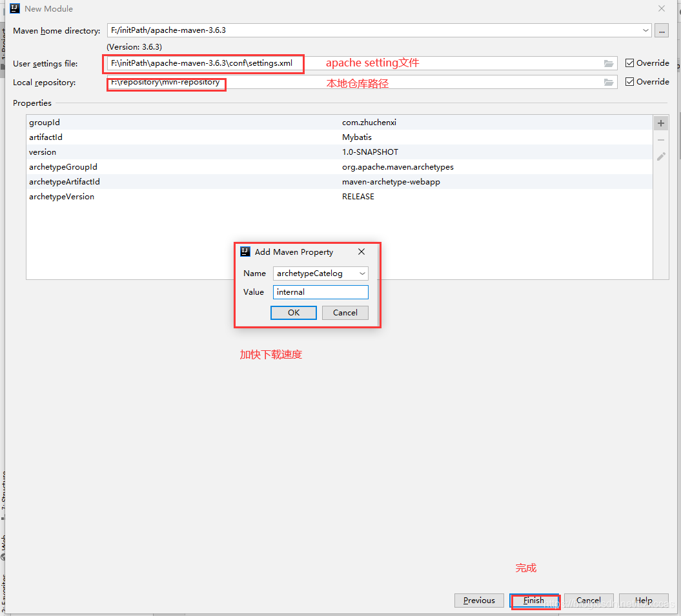Viewport: 681px width, 616px height.
Task: Select the archetypeVersion property row
Action: point(339,197)
